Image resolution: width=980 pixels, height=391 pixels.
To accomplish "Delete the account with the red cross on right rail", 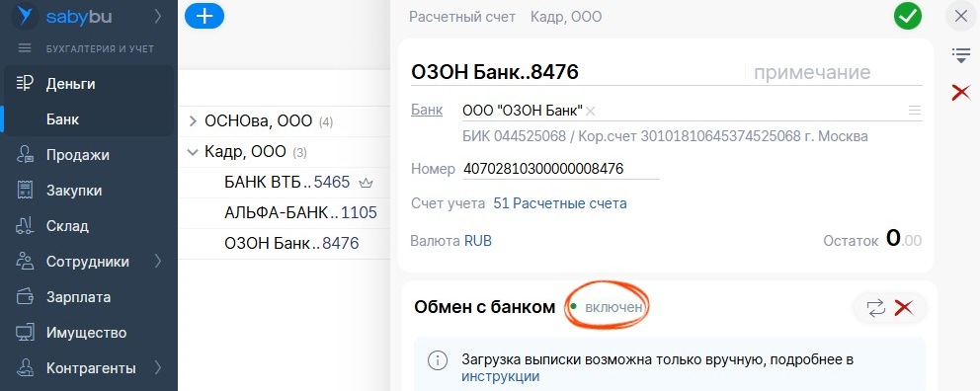I will click(960, 93).
